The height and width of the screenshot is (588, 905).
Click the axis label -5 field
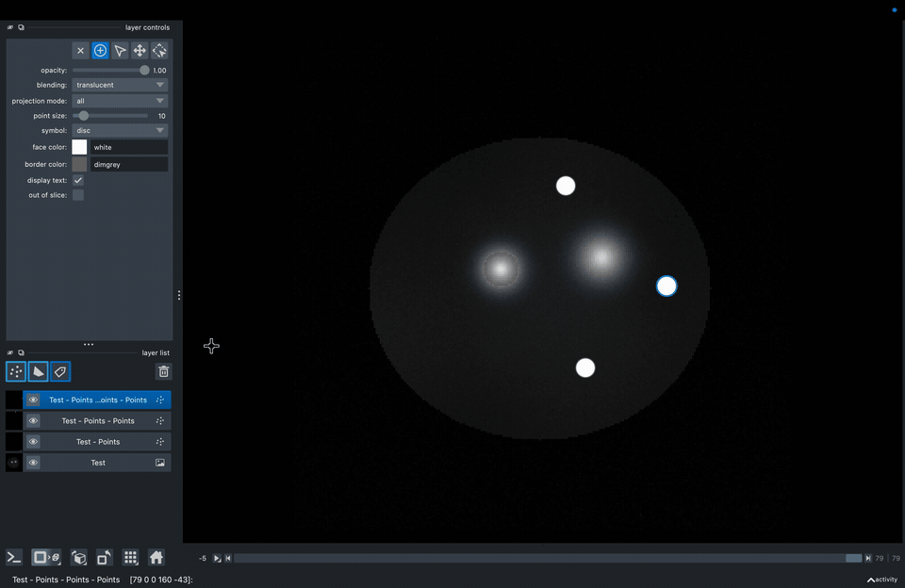coord(203,558)
